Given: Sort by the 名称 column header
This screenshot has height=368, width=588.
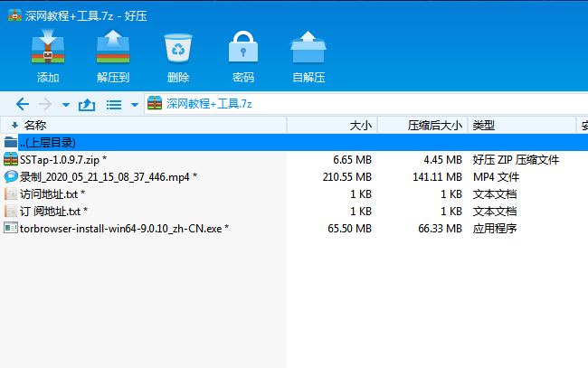Looking at the screenshot, I should (35, 125).
